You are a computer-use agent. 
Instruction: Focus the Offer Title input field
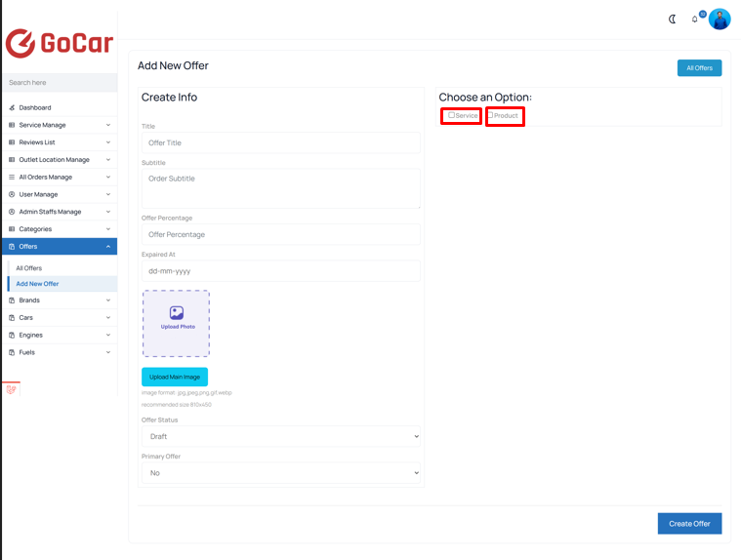pyautogui.click(x=281, y=142)
